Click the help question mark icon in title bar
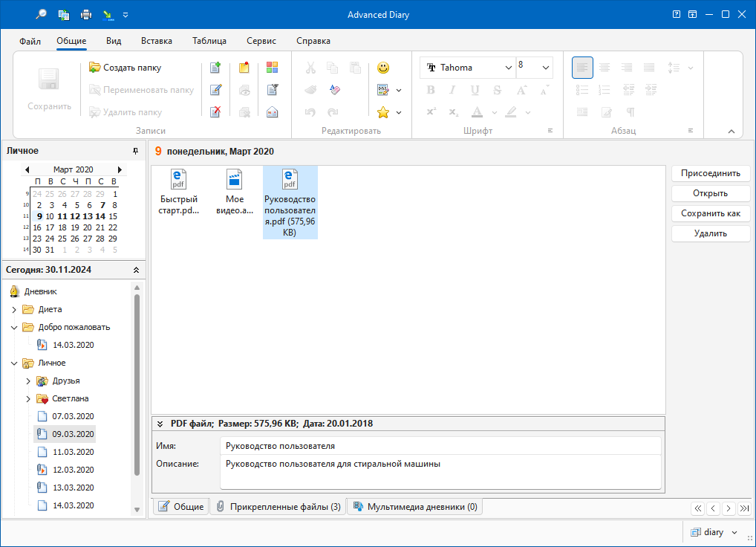756x547 pixels. (677, 14)
